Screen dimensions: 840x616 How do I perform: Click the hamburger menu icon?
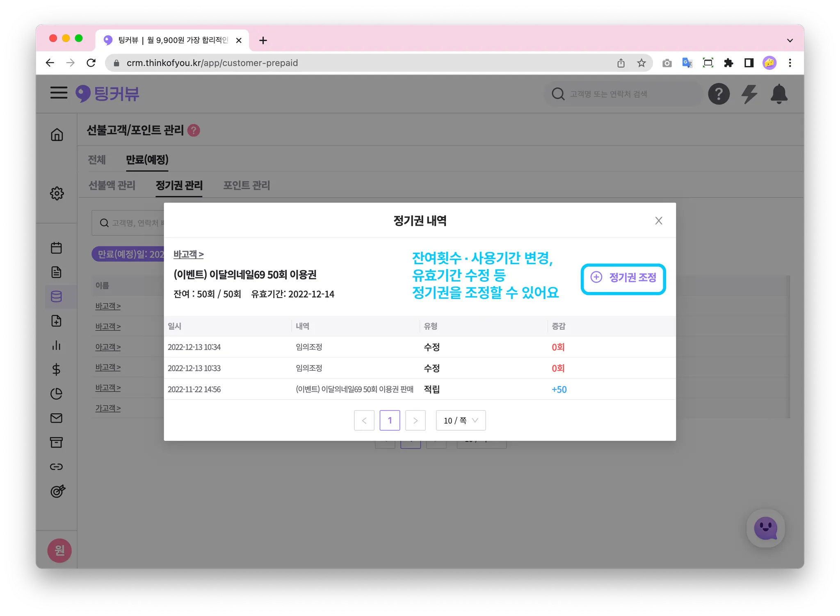coord(59,93)
